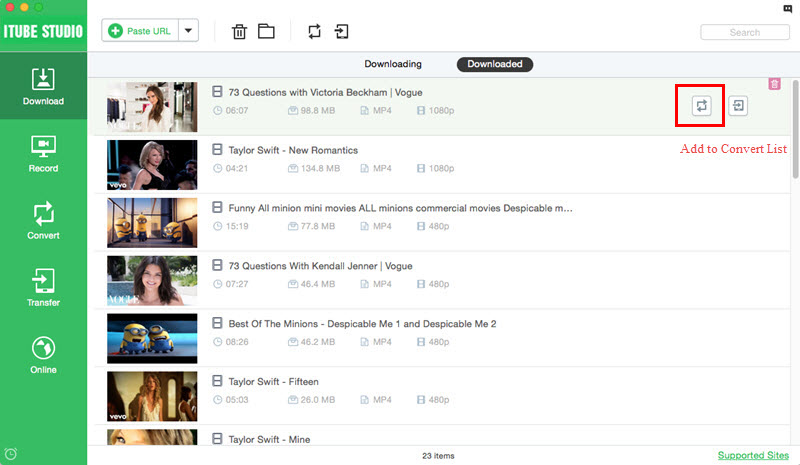The width and height of the screenshot is (800, 465).
Task: Click the Best Of The Minions thumbnail
Action: (x=152, y=338)
